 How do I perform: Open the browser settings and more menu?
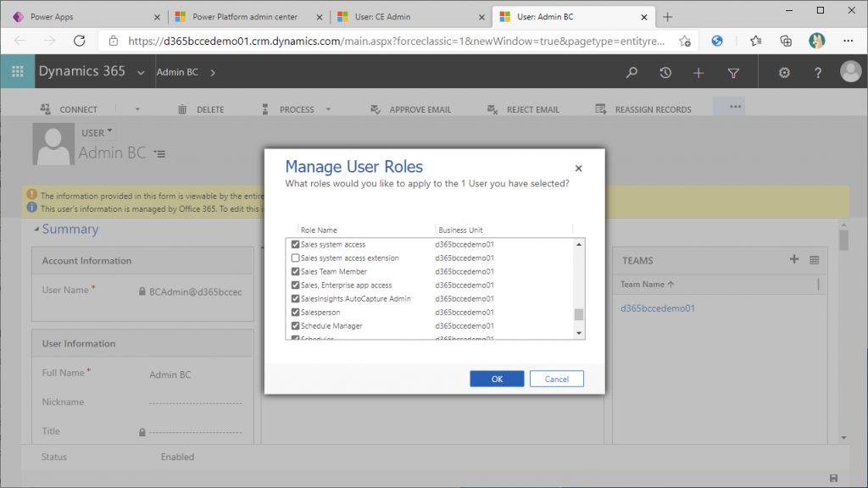(848, 41)
